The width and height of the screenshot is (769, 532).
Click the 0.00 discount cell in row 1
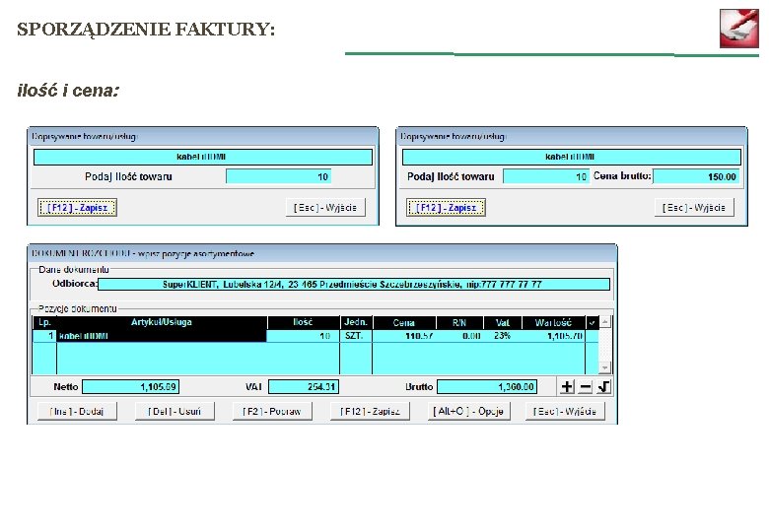point(459,336)
